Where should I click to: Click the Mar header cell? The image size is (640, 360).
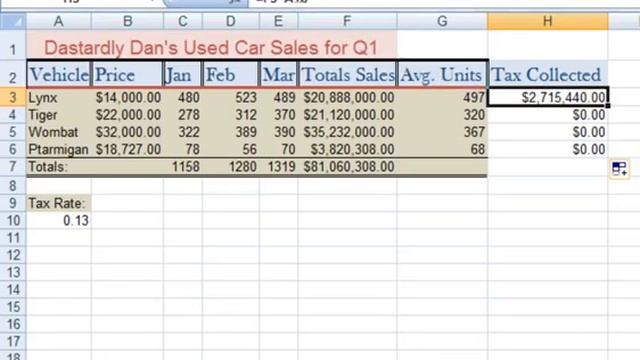click(278, 74)
